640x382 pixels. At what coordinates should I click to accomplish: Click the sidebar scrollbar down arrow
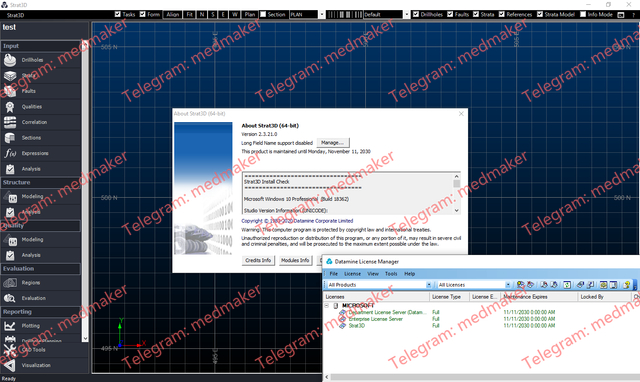[85, 338]
